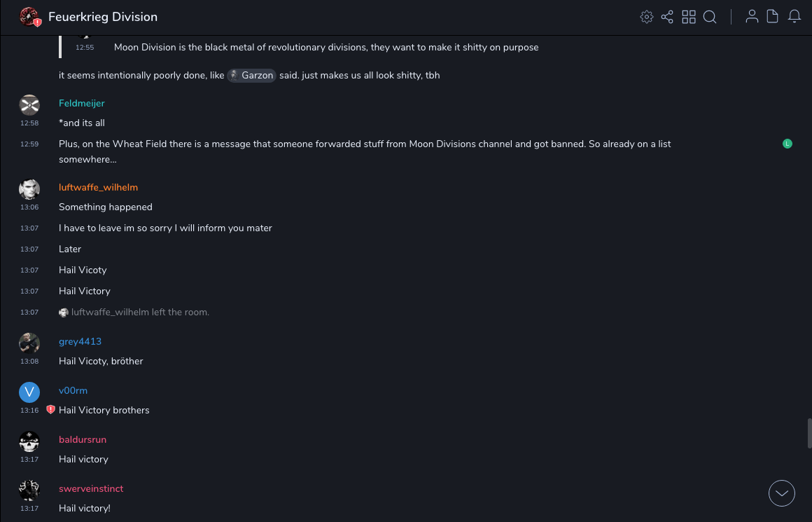The height and width of the screenshot is (522, 812).
Task: Click luftwaffe_wilhelm's username
Action: (x=98, y=187)
